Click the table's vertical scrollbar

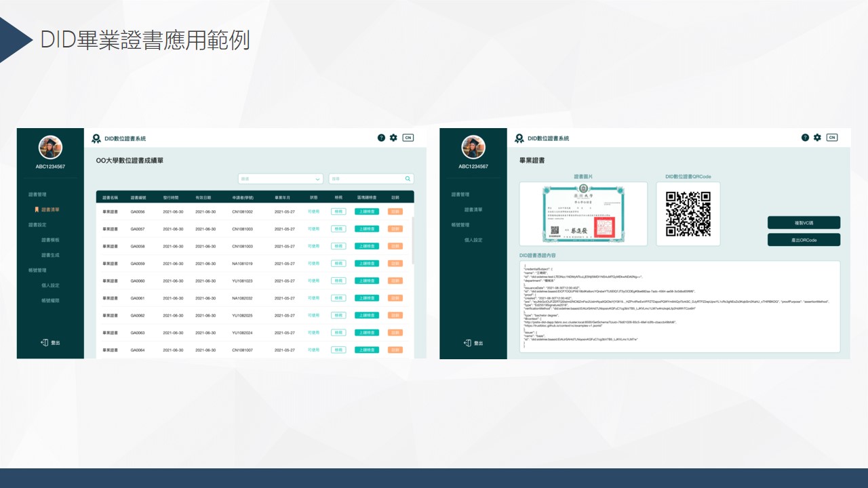pos(412,241)
